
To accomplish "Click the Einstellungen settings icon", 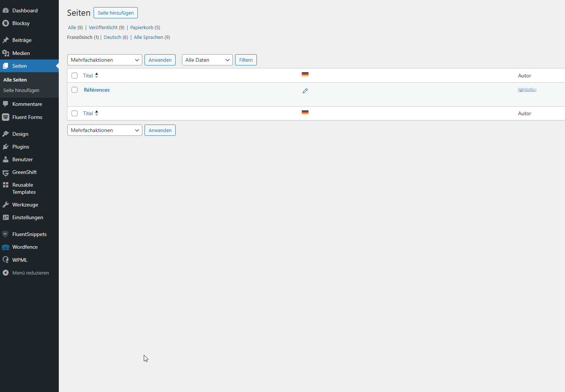I will [6, 217].
